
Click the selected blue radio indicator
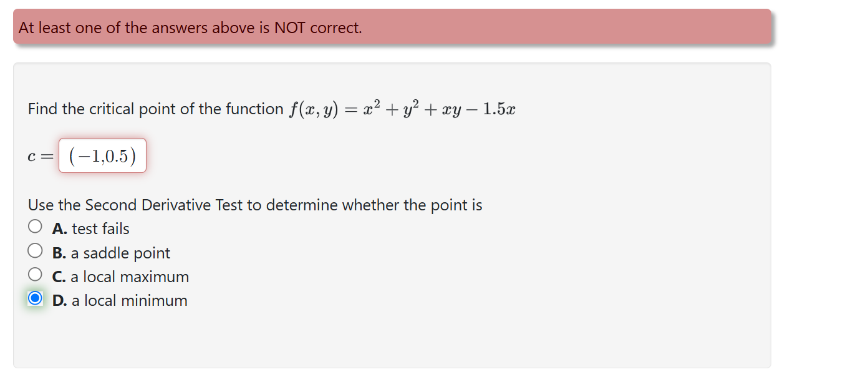(36, 298)
